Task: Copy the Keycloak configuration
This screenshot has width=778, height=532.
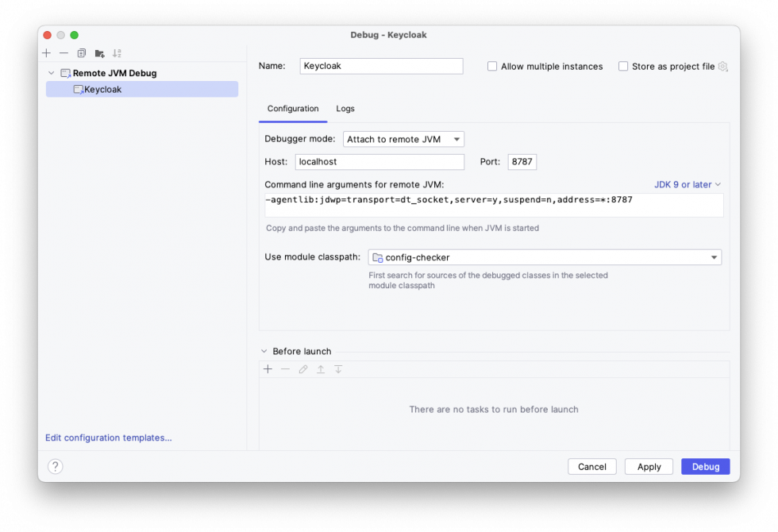Action: coord(81,53)
